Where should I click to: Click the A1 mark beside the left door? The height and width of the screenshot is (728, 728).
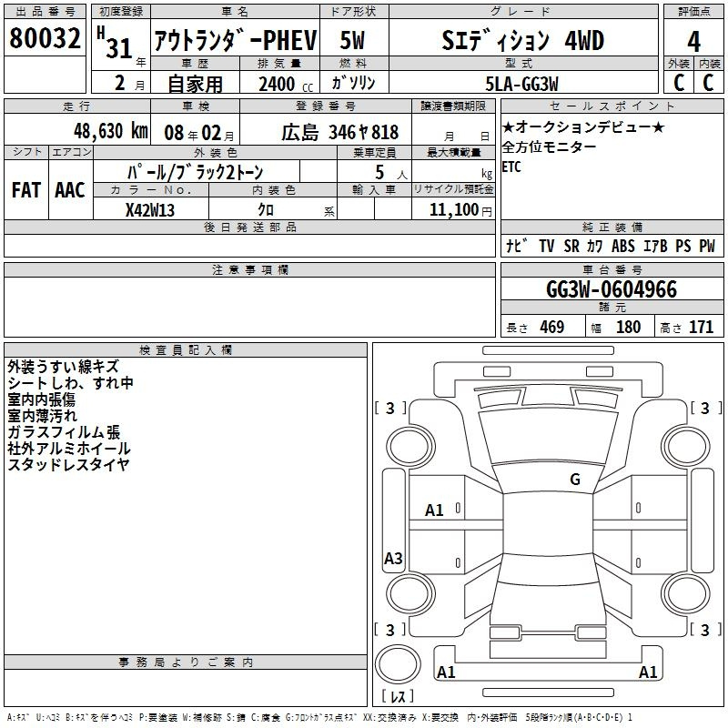coord(434,511)
